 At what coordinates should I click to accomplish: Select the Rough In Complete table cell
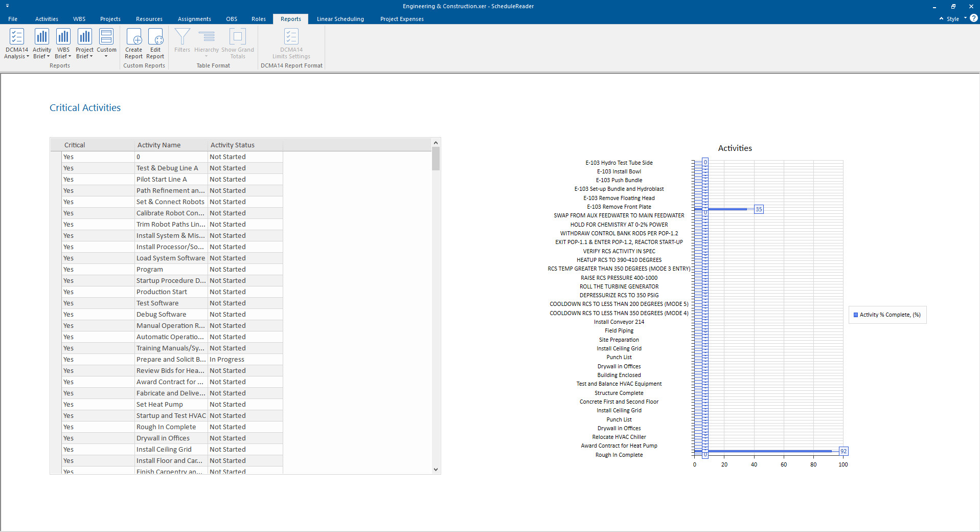[171, 427]
